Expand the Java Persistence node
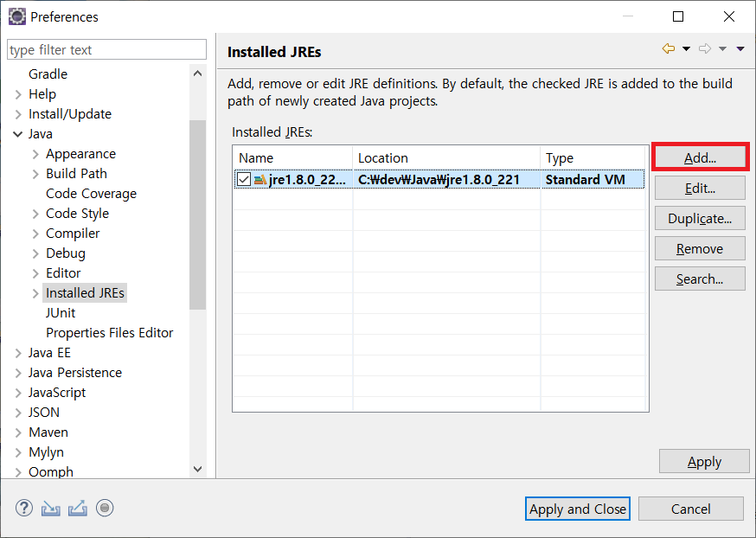Screen dimensions: 756x538 click(18, 373)
